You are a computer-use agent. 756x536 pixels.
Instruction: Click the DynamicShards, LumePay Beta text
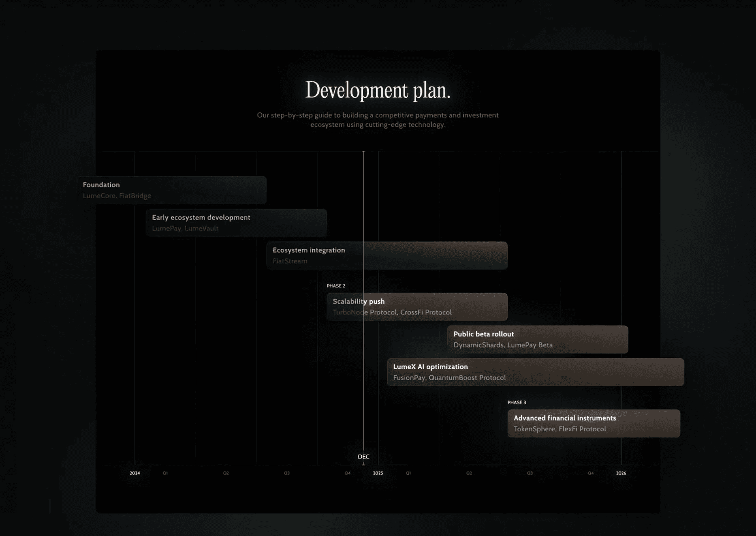503,345
